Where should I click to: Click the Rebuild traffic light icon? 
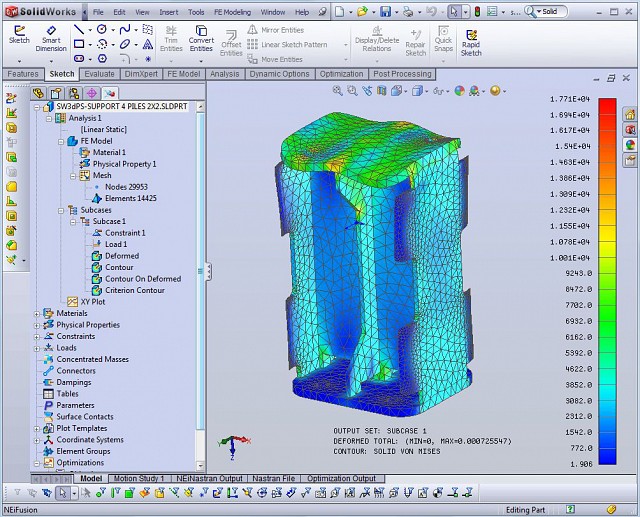tap(477, 12)
